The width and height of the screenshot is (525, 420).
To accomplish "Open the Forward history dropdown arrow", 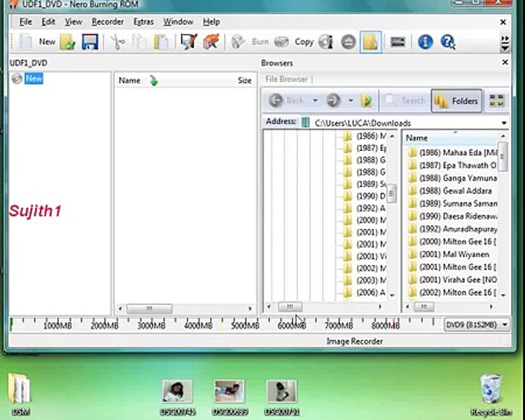I will (351, 100).
